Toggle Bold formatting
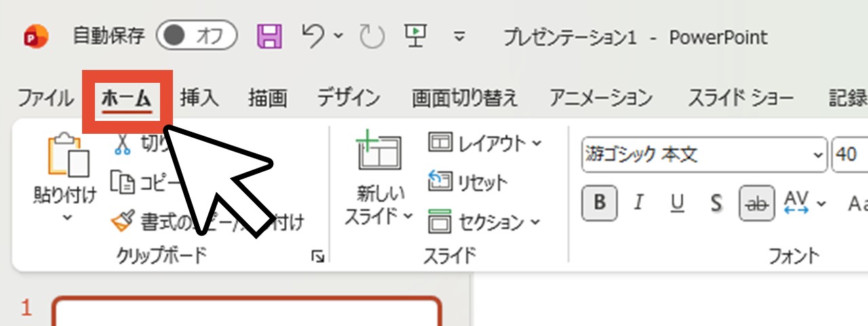This screenshot has height=326, width=868. (x=599, y=202)
